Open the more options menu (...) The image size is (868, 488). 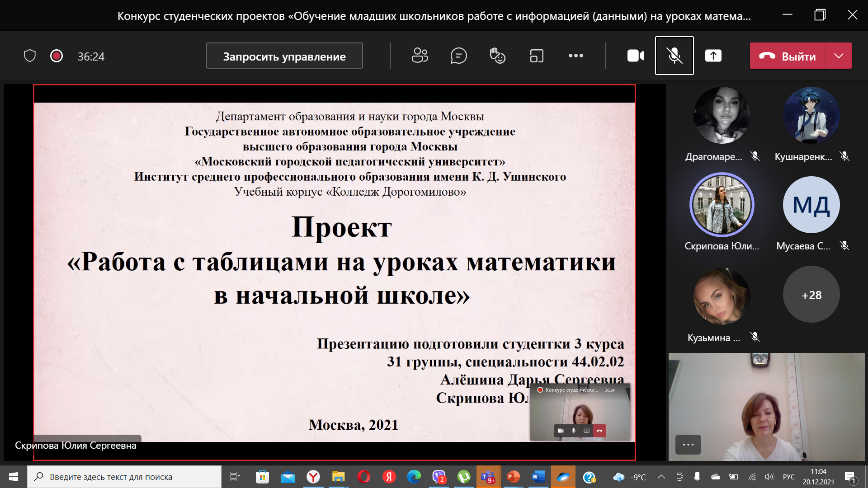pos(575,56)
